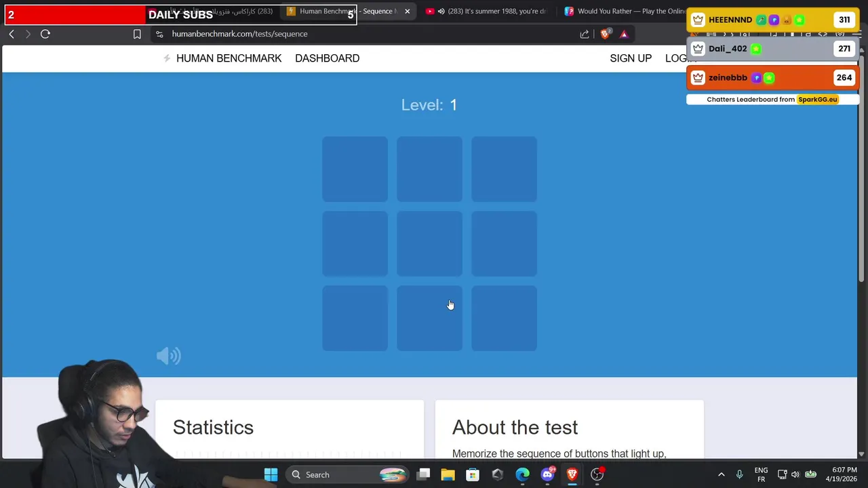Close the Human Benchmark Sequence tab
The width and height of the screenshot is (868, 488).
[407, 12]
